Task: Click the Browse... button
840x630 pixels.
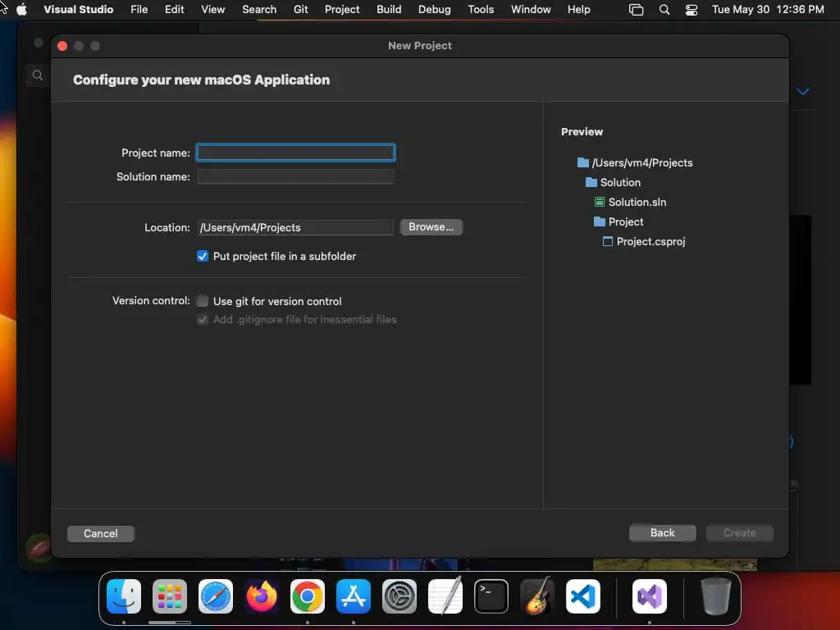Action: [431, 227]
